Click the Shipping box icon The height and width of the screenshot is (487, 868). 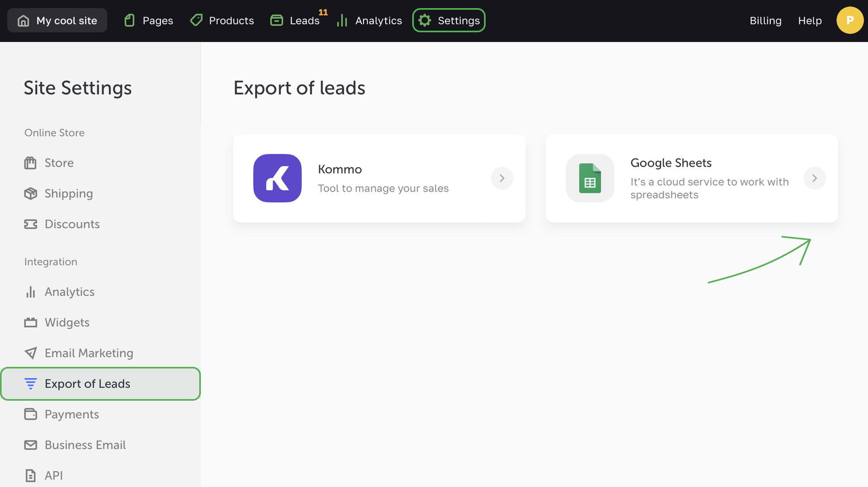pyautogui.click(x=30, y=193)
